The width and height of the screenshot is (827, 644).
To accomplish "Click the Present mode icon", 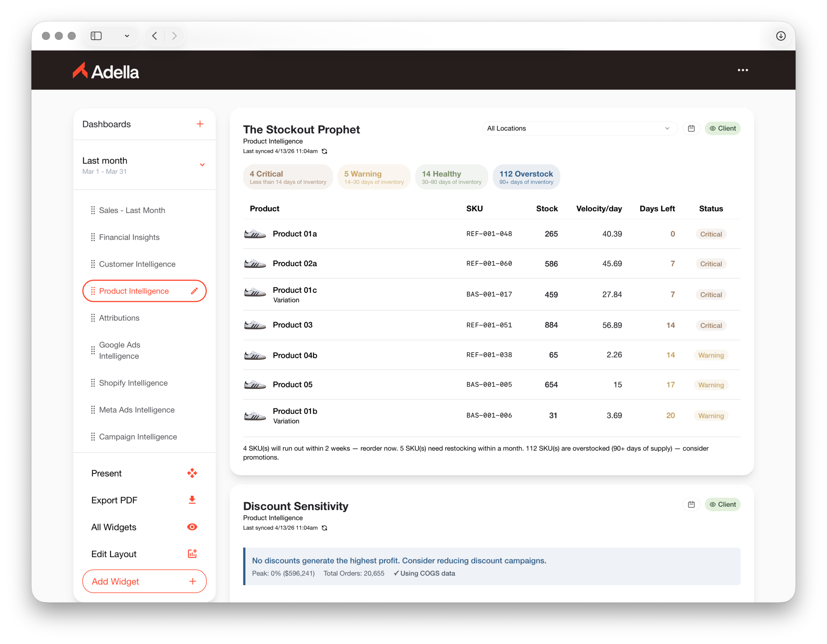I will pos(192,473).
